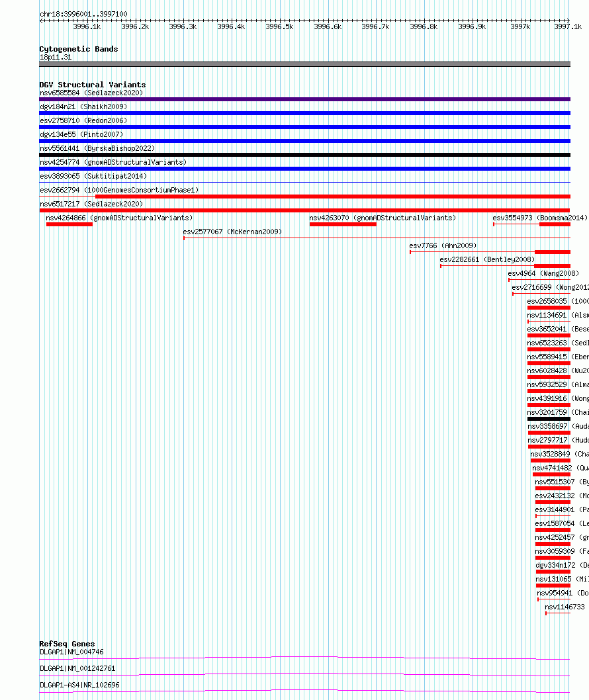Open esv2758710 (Redon2006) variant
Screen dimensions: 589x700
(x=83, y=120)
